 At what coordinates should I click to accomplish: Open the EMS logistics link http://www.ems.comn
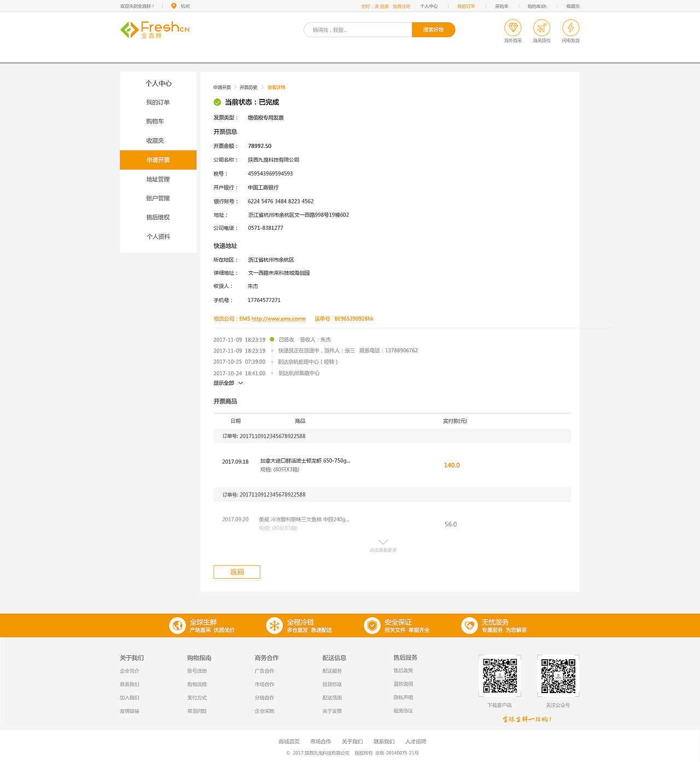[278, 318]
